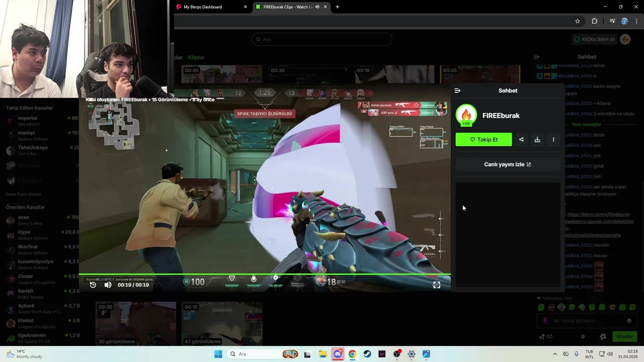Screen dimensions: 644x362
Task: Share the clip using the share icon
Action: click(521, 139)
